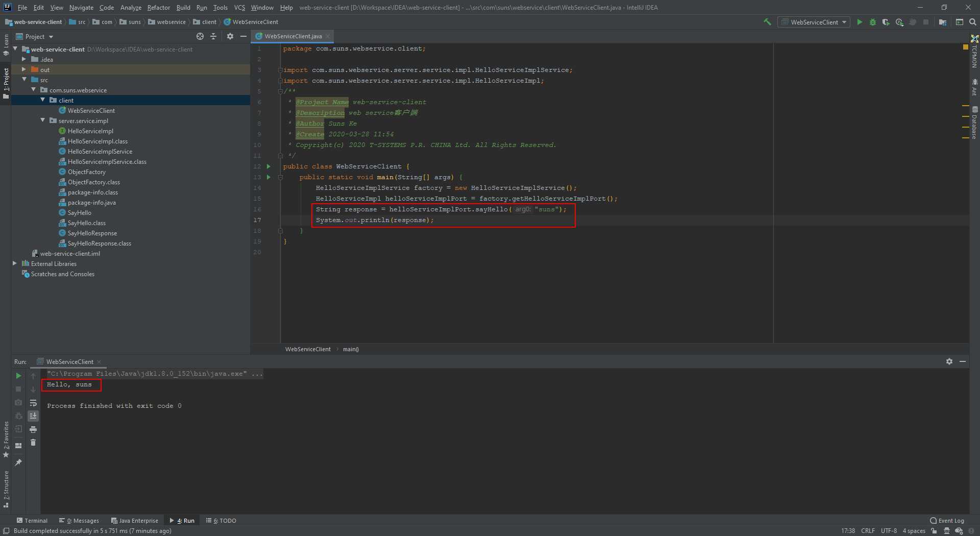Restore layout icon in Run panel
This screenshot has height=536, width=980.
pos(18,446)
